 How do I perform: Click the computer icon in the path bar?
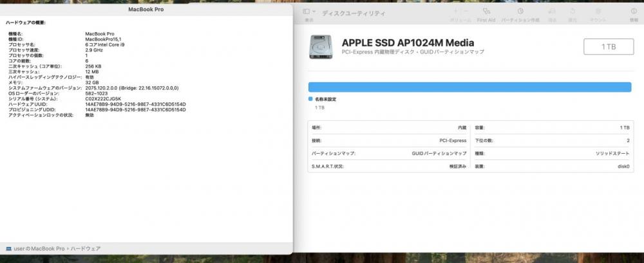[8, 249]
